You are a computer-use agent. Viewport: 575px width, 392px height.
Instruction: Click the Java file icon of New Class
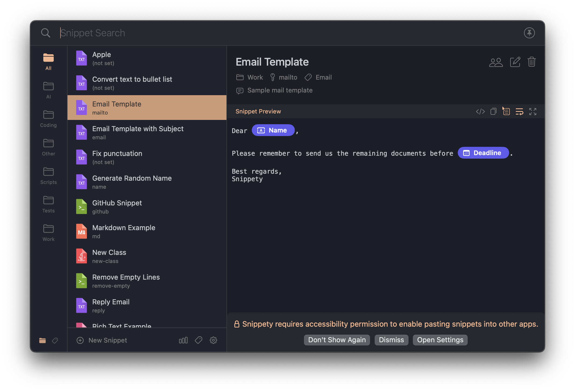pos(81,256)
